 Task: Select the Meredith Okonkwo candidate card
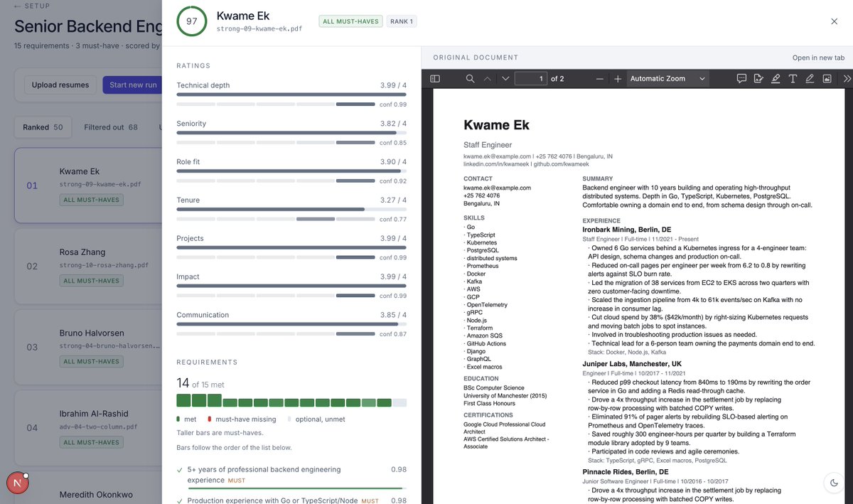[x=88, y=488]
